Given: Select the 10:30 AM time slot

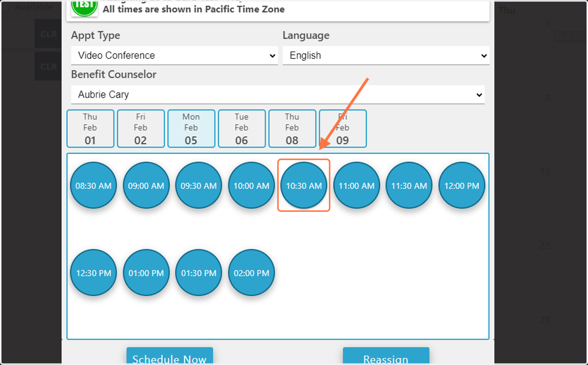Looking at the screenshot, I should tap(304, 185).
